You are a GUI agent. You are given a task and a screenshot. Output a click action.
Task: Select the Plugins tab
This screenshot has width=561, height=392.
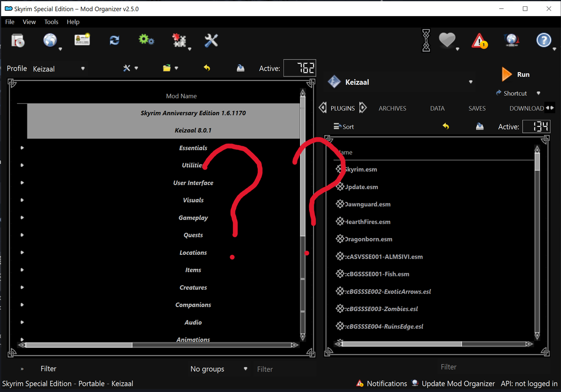(x=343, y=108)
